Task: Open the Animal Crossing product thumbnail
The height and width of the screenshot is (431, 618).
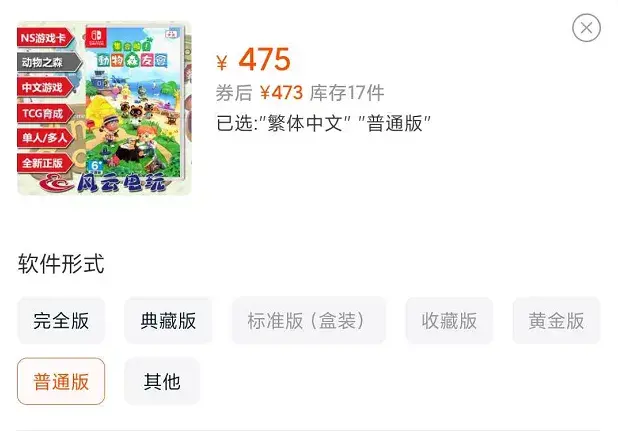Action: (x=104, y=108)
